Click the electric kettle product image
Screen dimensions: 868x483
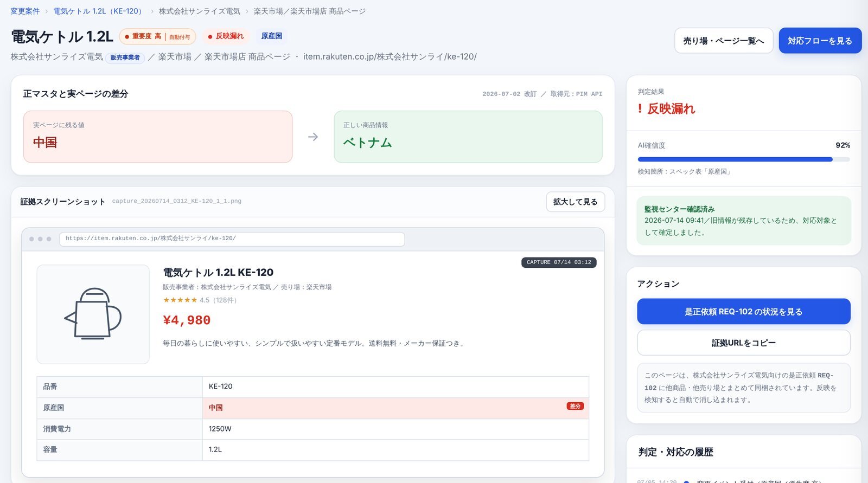coord(93,314)
